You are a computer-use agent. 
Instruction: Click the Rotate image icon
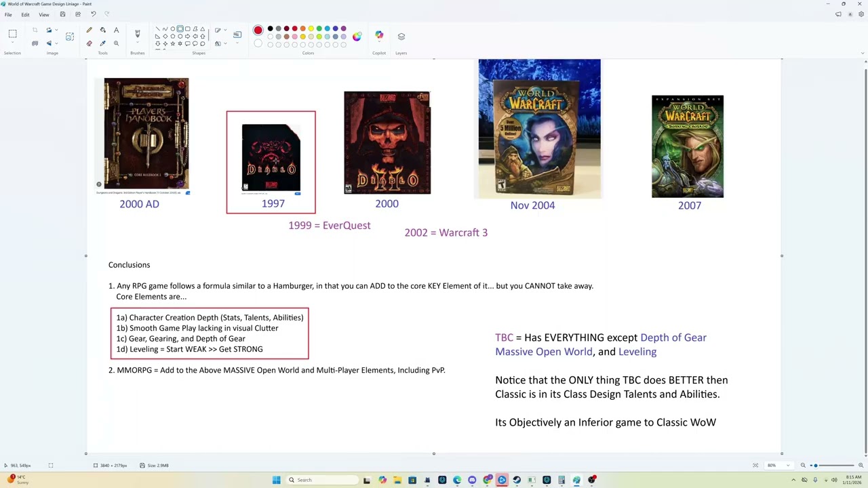49,30
